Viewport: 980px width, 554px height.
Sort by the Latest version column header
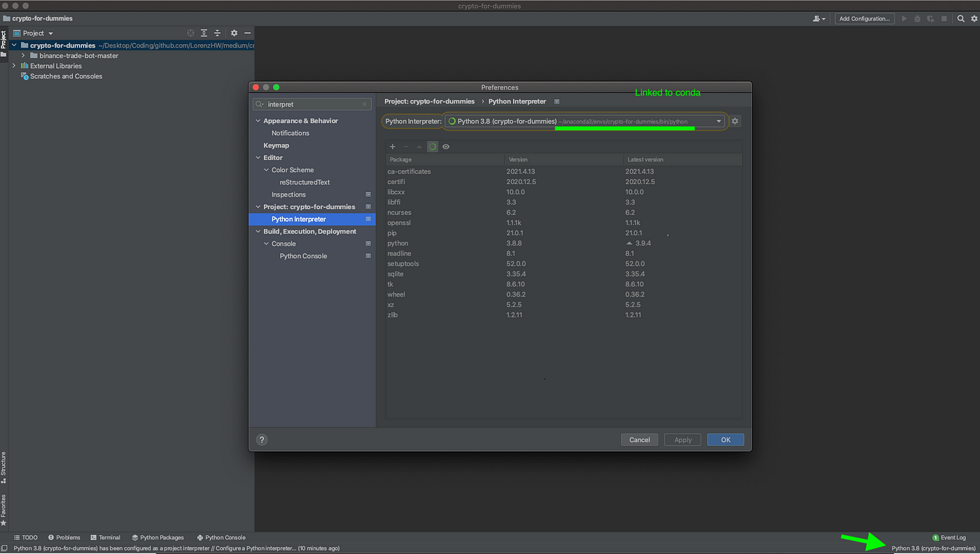tap(682, 159)
